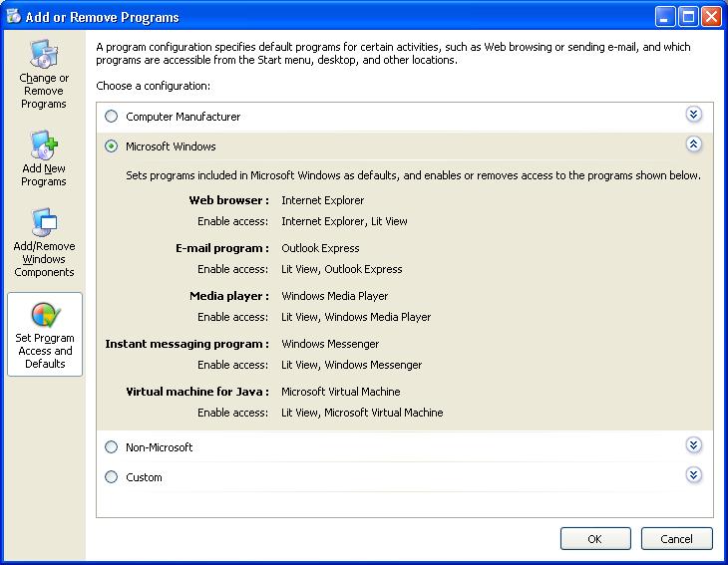This screenshot has width=728, height=565.
Task: Dismiss the dialog with Cancel
Action: [676, 538]
